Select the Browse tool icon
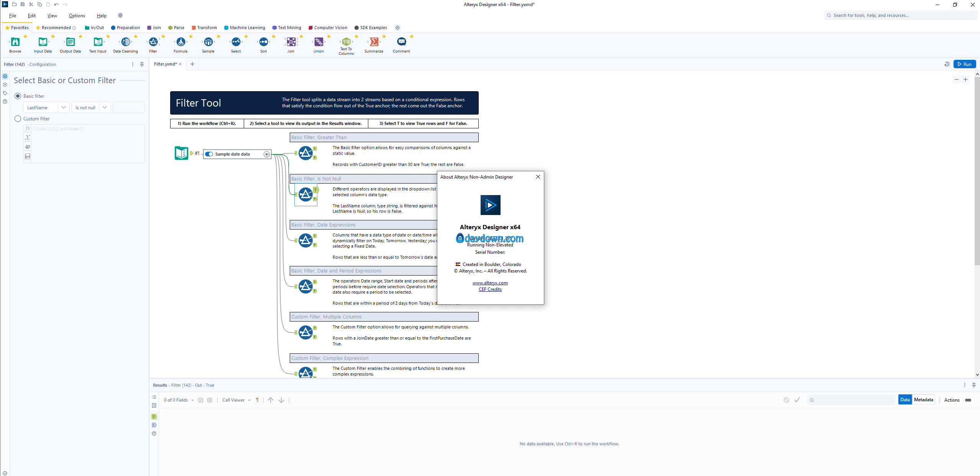980x476 pixels. [15, 42]
